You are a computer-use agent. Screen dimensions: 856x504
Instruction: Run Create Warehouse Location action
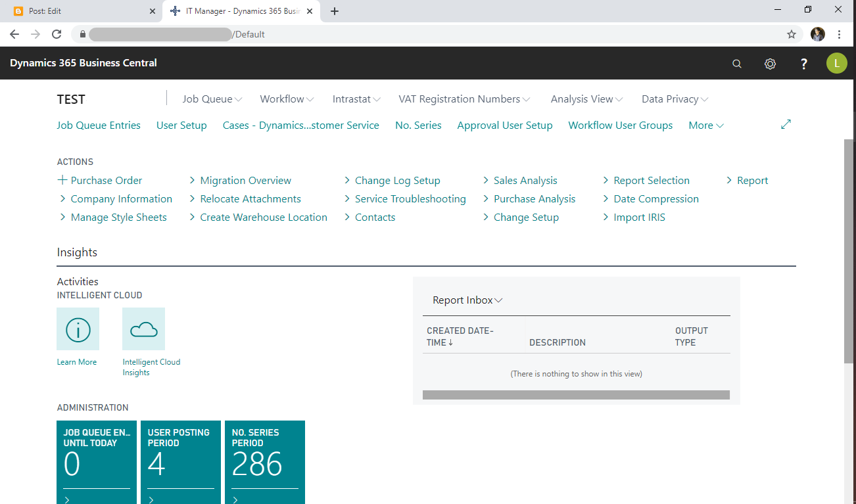[258, 218]
